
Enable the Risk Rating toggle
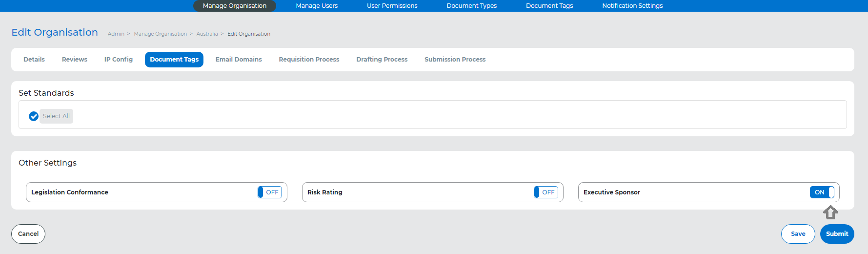click(546, 192)
